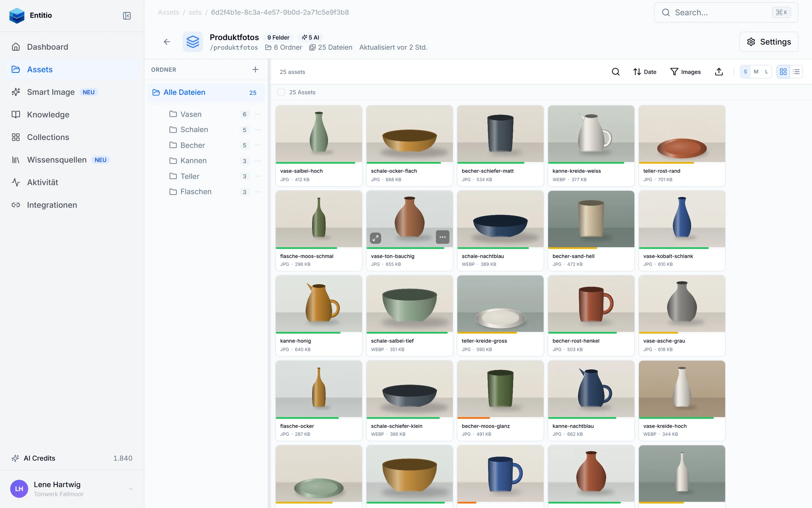Select large thumbnail size L
This screenshot has height=508, width=812.
pos(766,72)
